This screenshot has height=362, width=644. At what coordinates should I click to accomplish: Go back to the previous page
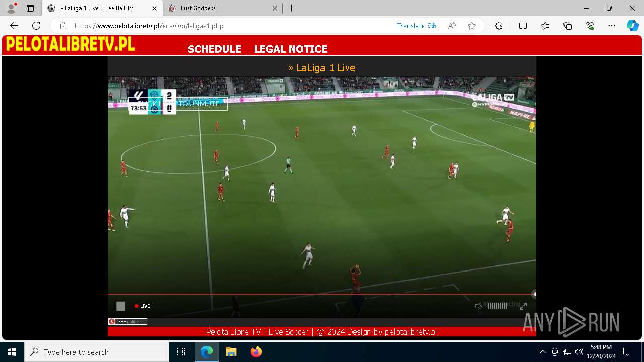click(x=14, y=26)
